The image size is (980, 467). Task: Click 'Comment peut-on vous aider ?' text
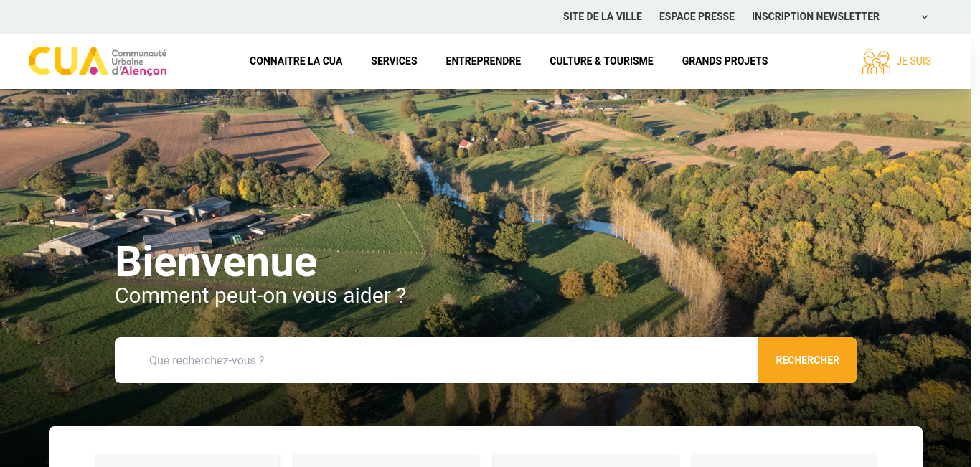click(260, 296)
